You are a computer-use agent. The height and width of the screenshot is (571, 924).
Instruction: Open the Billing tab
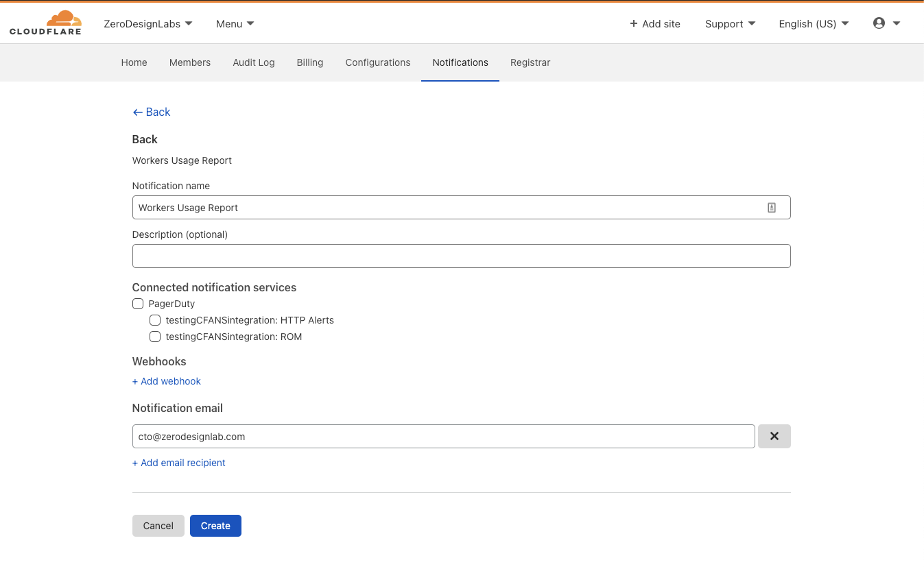310,62
